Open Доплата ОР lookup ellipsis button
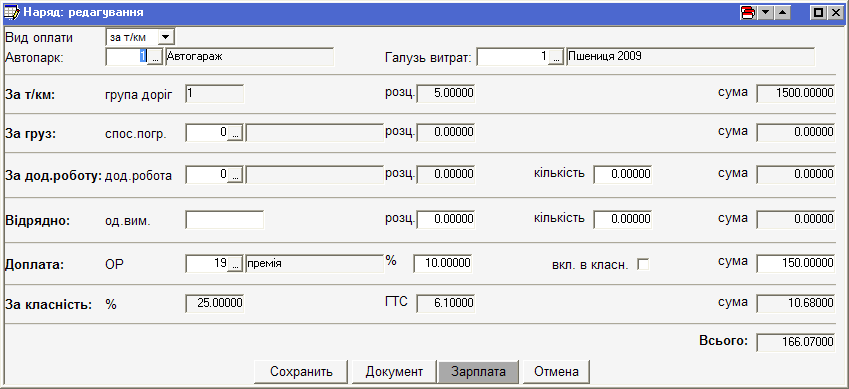This screenshot has width=849, height=389. (234, 264)
